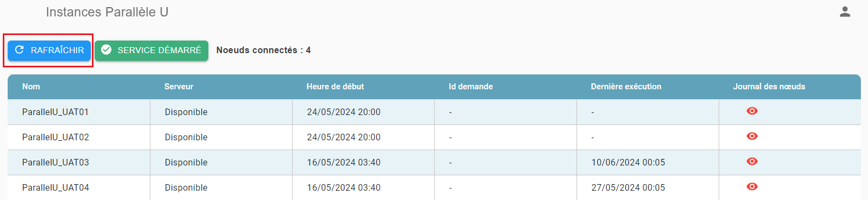Select the ParallelU_UAT01 row name
The height and width of the screenshot is (200, 868).
pyautogui.click(x=55, y=112)
